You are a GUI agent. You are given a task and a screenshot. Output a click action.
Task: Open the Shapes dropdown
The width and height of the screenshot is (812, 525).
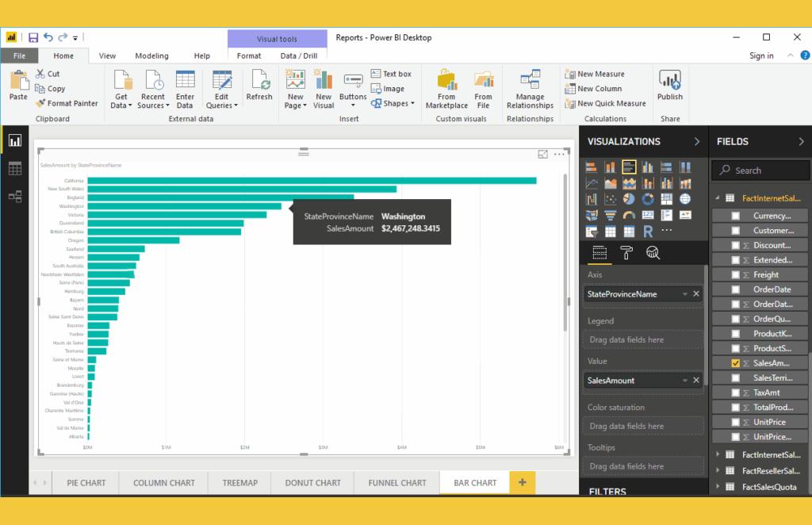[393, 104]
